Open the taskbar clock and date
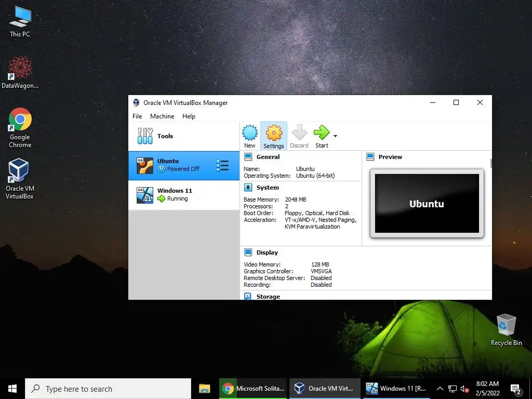Viewport: 532px width, 399px height. coord(487,389)
